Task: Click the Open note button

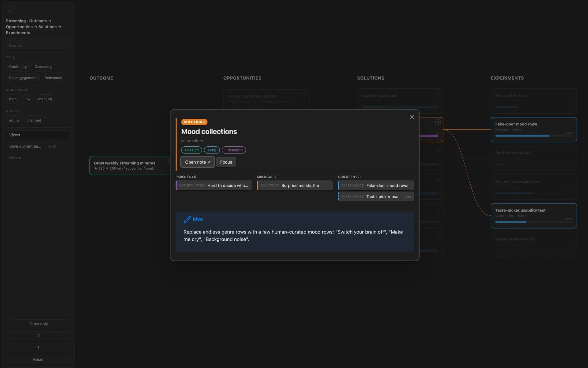Action: click(198, 162)
